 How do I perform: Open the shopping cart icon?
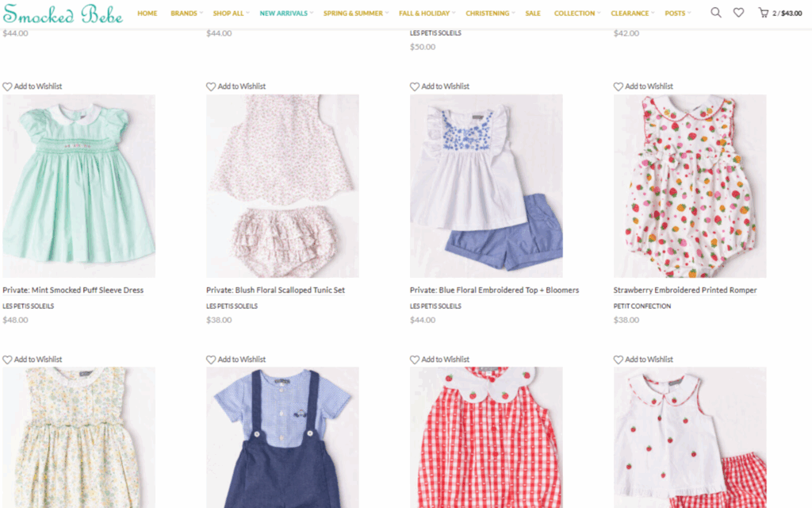[x=764, y=13]
